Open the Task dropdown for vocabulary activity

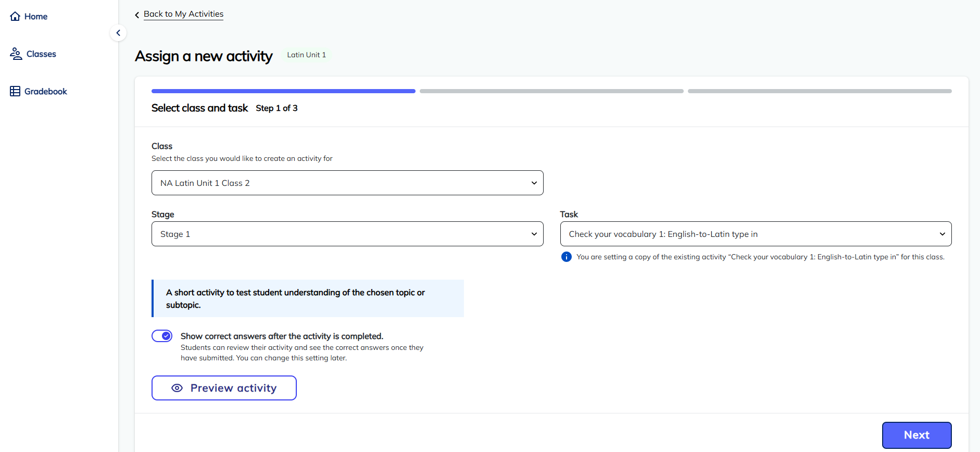tap(756, 234)
